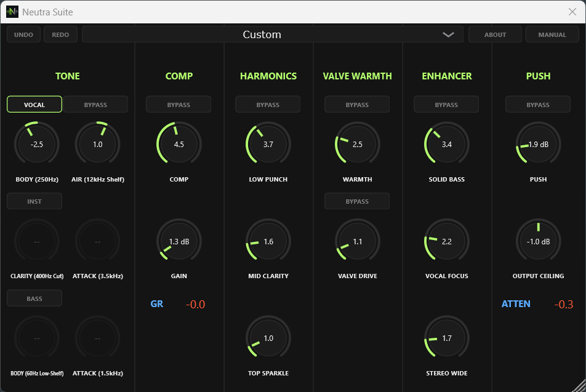Click the Neutra Suite logo icon
Viewport: 586px width, 392px height.
(x=12, y=12)
